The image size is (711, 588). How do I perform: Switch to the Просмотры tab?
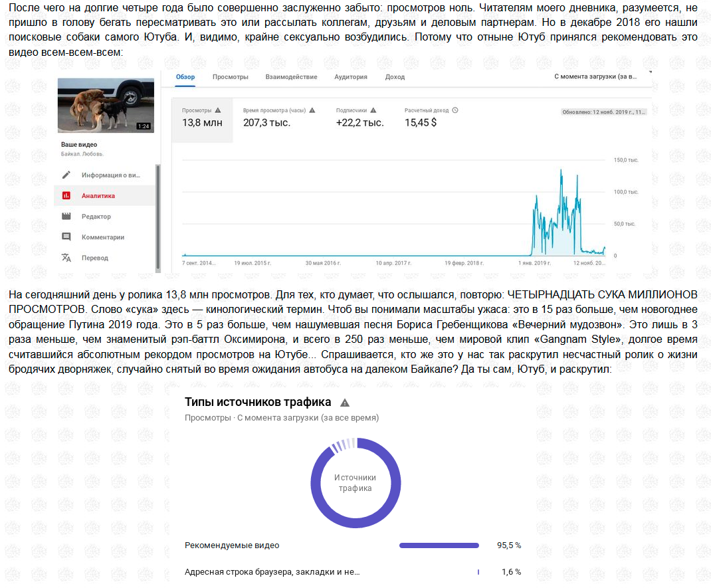(x=231, y=76)
